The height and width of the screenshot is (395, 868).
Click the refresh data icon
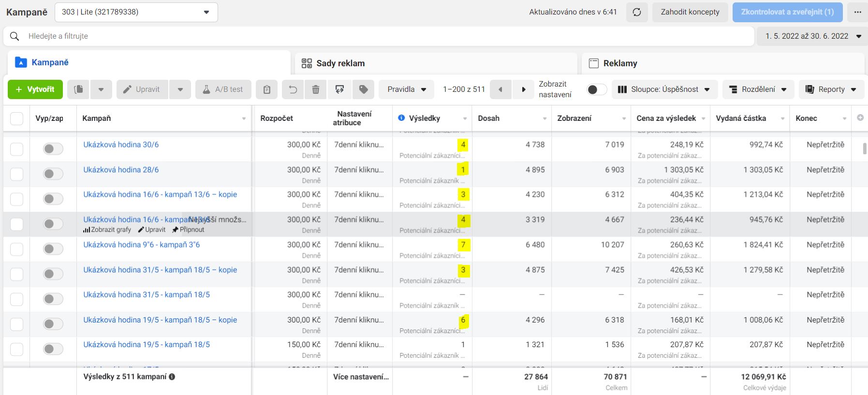pyautogui.click(x=637, y=12)
